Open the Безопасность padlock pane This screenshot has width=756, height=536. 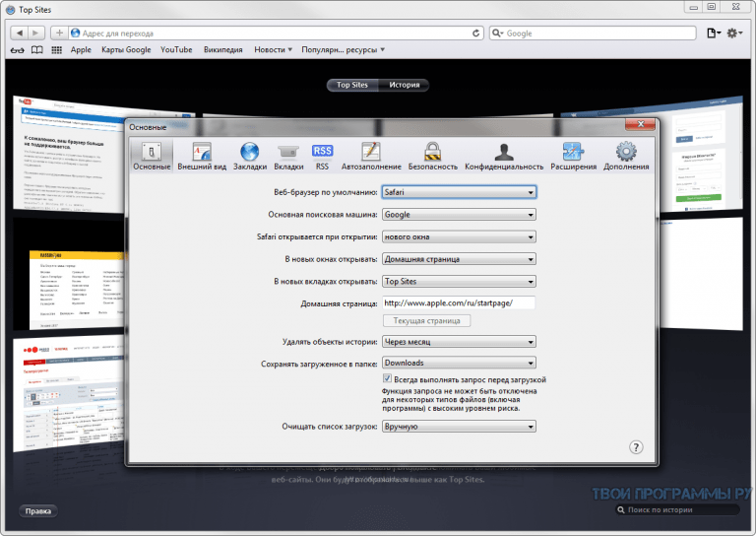pos(432,156)
